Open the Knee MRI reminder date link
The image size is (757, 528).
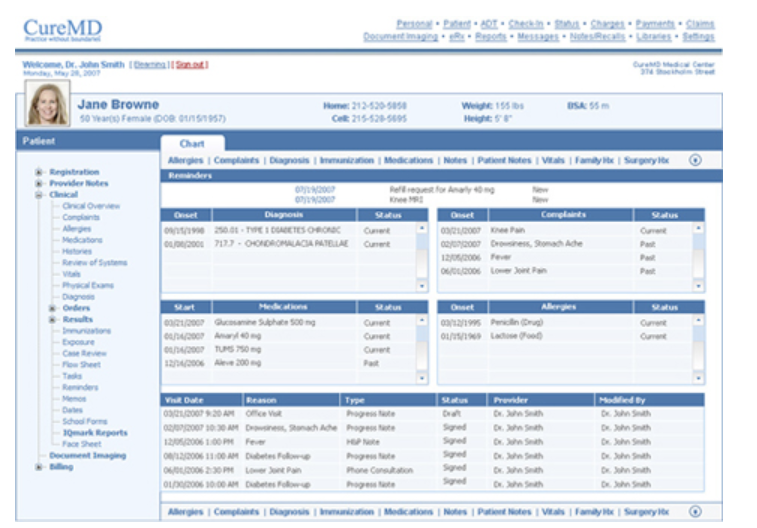[315, 200]
